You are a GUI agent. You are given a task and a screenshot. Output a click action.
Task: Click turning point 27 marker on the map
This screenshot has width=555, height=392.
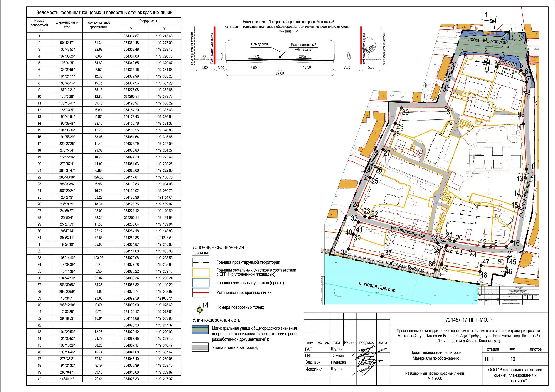click(x=383, y=150)
